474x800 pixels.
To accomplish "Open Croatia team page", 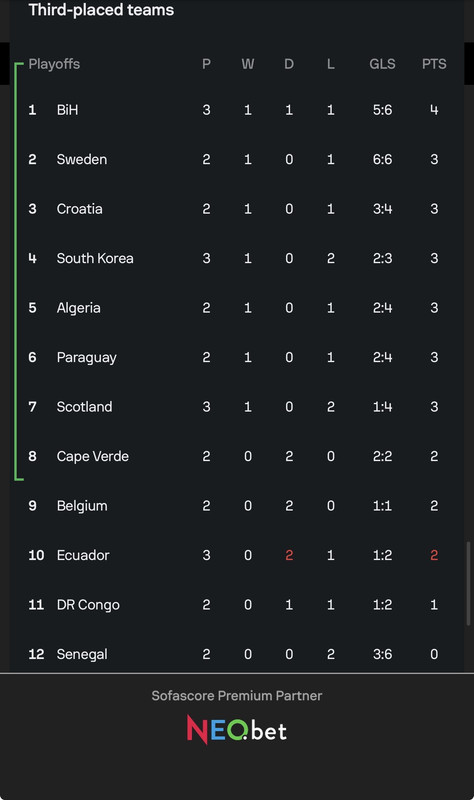I will [x=237, y=209].
